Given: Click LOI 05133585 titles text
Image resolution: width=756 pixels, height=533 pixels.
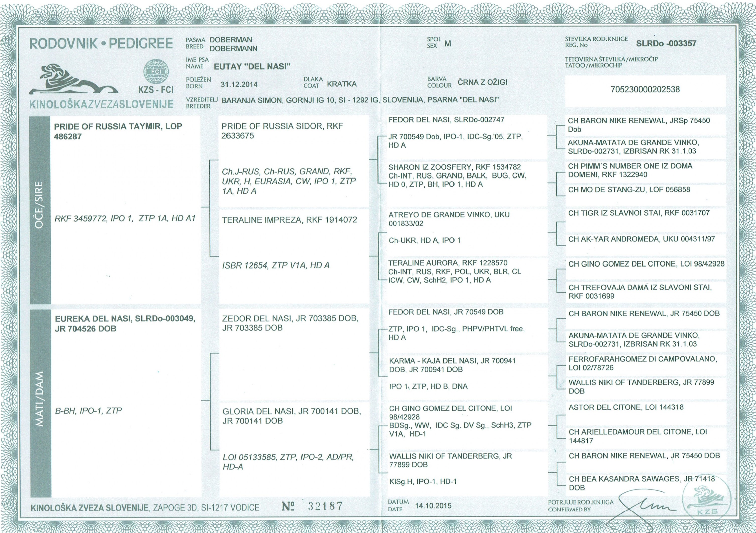Looking at the screenshot, I should pos(288,462).
